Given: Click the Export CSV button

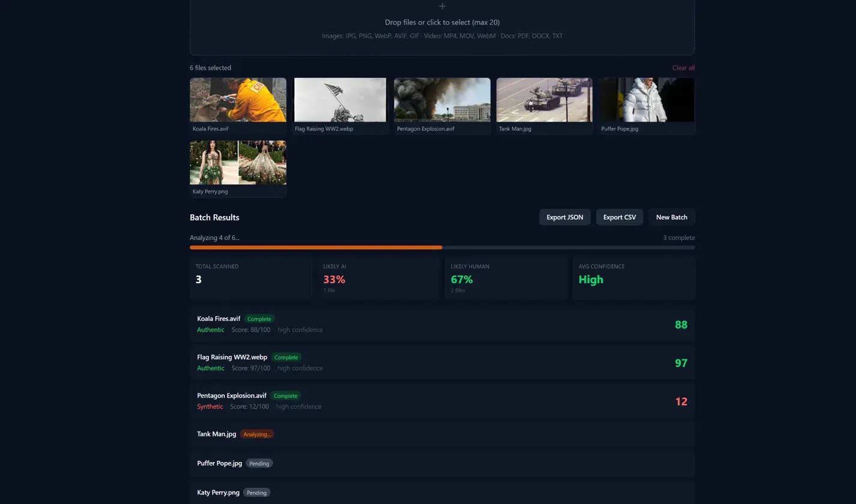Looking at the screenshot, I should 619,217.
